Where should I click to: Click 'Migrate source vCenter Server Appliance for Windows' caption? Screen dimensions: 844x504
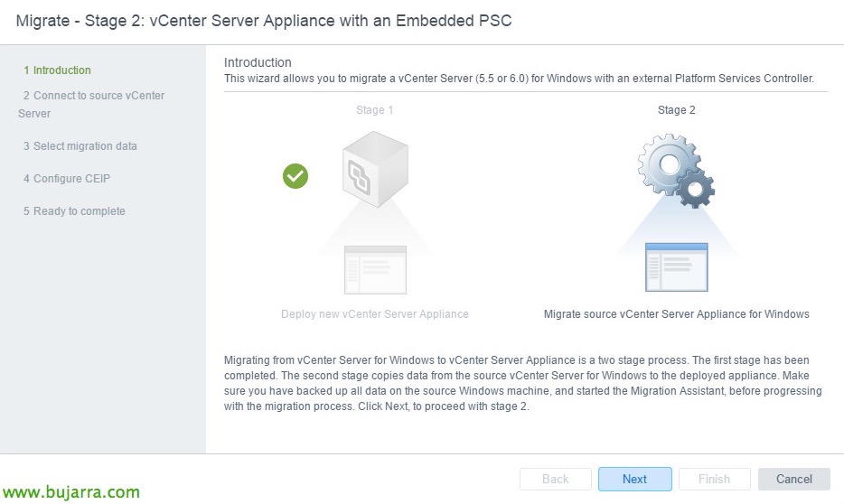point(676,314)
